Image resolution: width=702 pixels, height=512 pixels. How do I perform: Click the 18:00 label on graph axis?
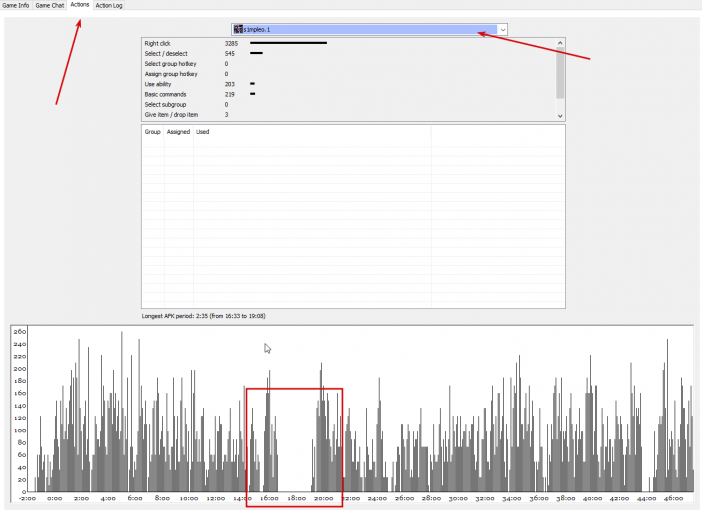(296, 498)
